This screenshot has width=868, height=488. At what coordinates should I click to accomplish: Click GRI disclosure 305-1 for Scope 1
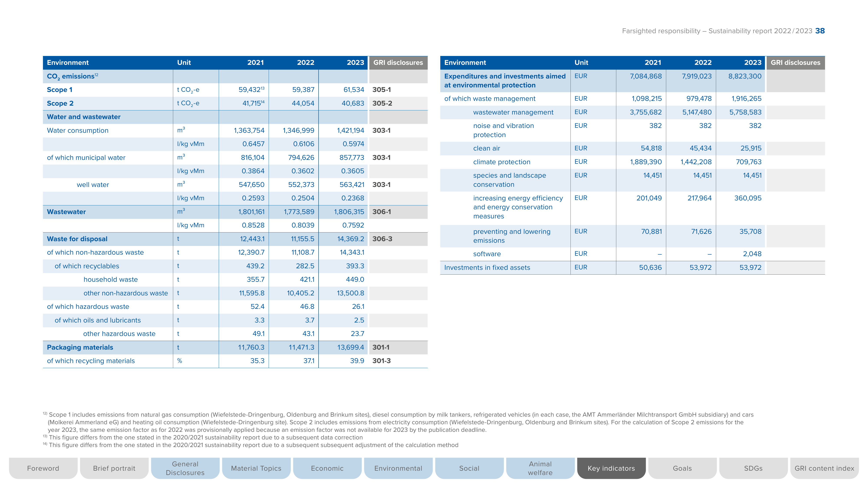click(381, 90)
